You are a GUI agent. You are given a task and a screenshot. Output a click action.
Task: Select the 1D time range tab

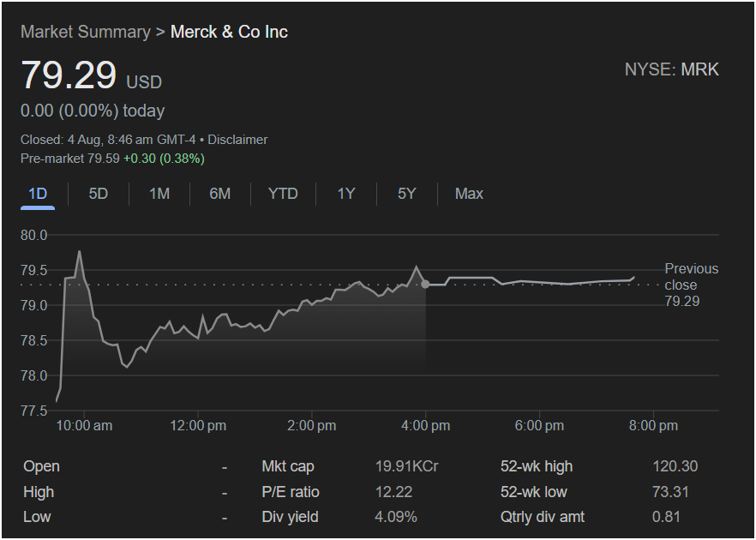[x=38, y=194]
